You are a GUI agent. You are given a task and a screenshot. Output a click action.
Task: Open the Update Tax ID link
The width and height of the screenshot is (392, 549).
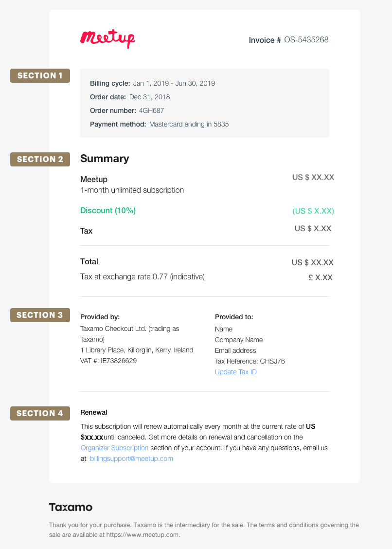click(236, 372)
